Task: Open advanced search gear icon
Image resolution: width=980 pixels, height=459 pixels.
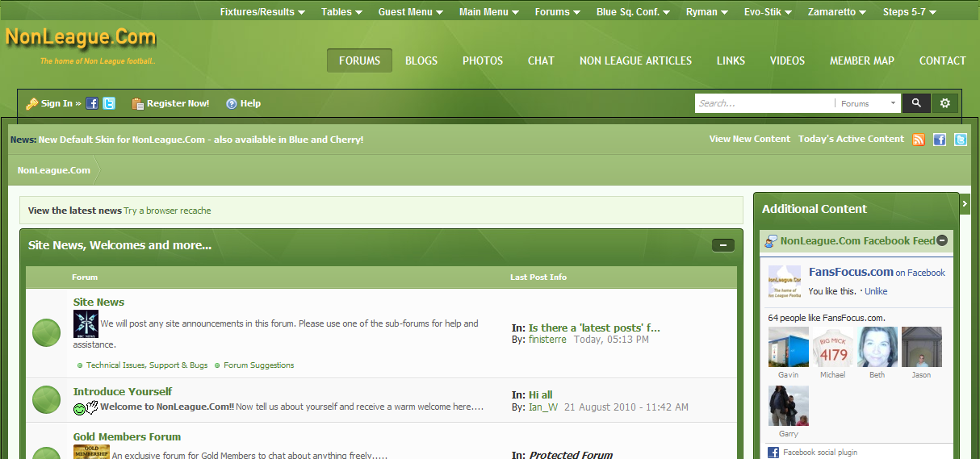Action: click(945, 103)
